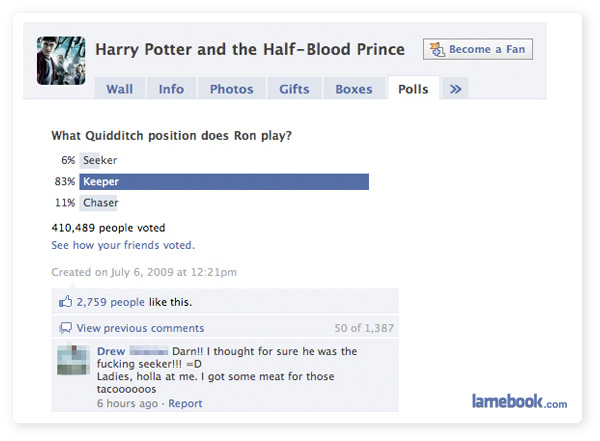Click the thumbs-up like icon
This screenshot has width=600, height=441.
pos(66,301)
